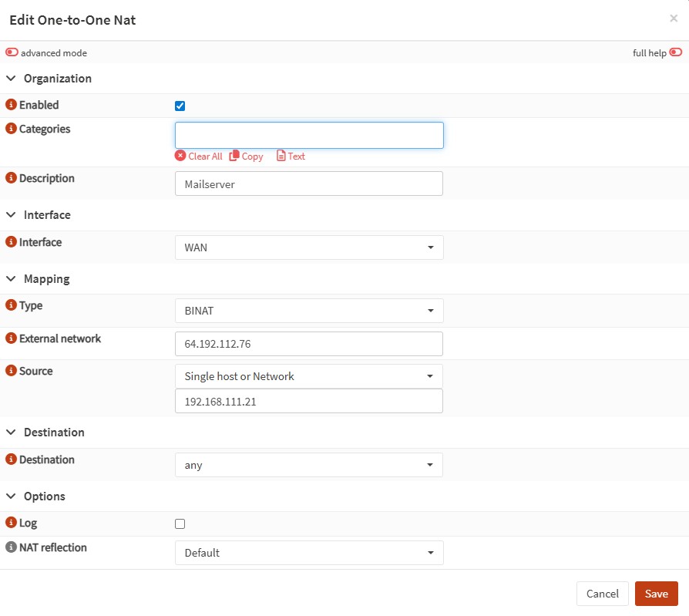Show help icon for the Source field
The height and width of the screenshot is (616, 689).
pyautogui.click(x=11, y=371)
